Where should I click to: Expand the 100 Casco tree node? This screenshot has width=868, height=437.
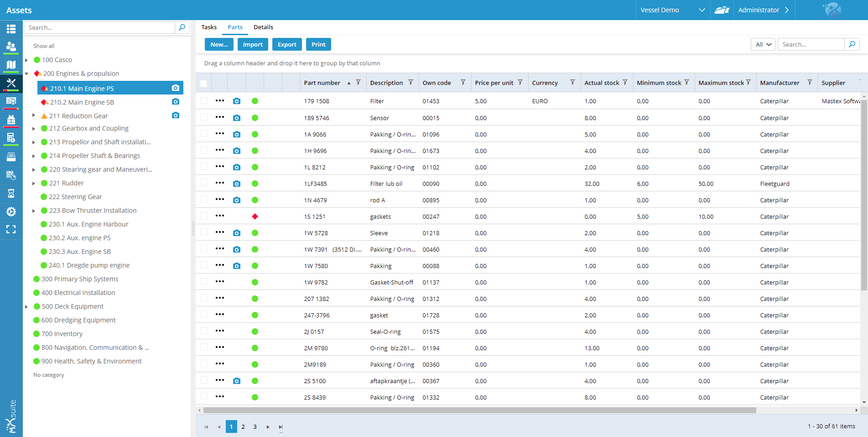pyautogui.click(x=26, y=60)
